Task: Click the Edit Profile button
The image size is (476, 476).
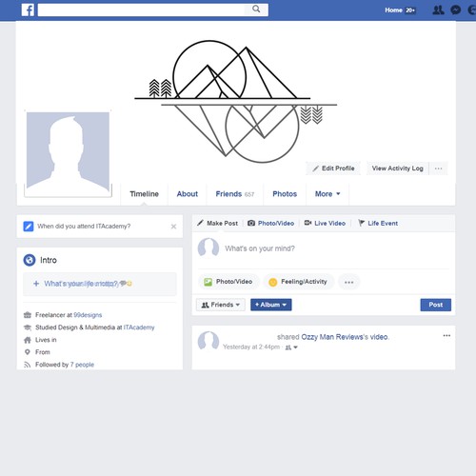Action: (x=333, y=169)
